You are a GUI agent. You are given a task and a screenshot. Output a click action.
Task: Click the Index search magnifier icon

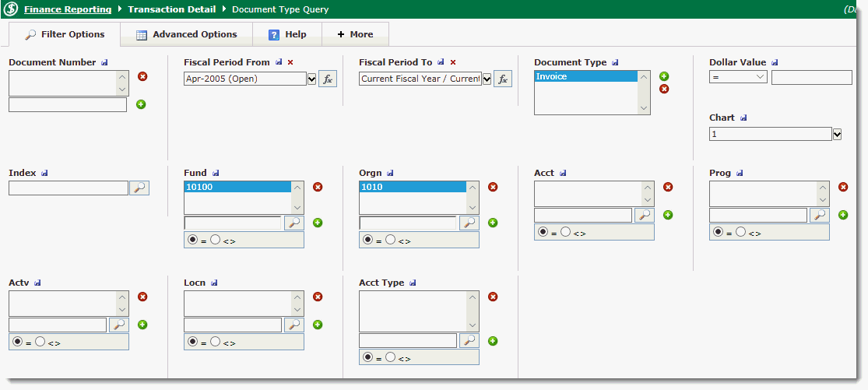pos(139,188)
